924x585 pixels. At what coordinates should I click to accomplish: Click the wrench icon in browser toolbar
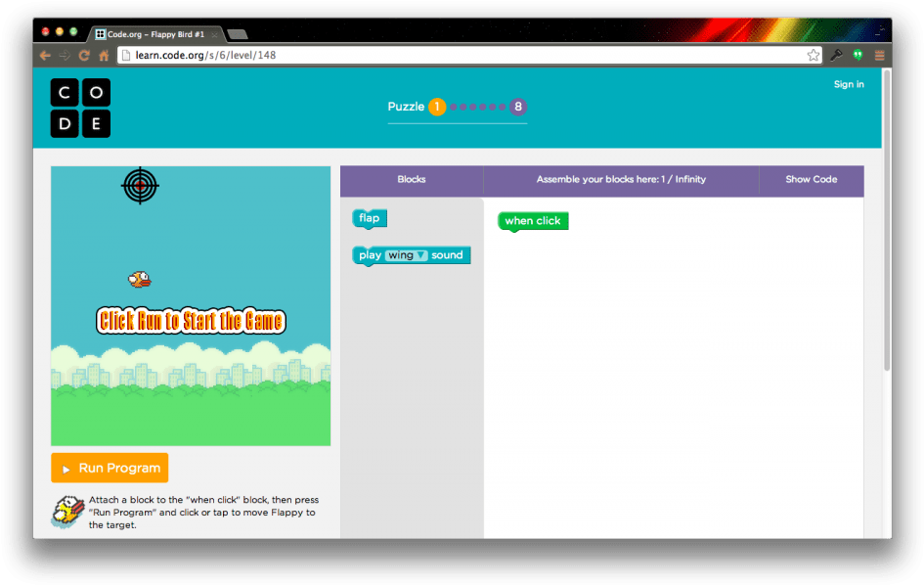point(836,55)
